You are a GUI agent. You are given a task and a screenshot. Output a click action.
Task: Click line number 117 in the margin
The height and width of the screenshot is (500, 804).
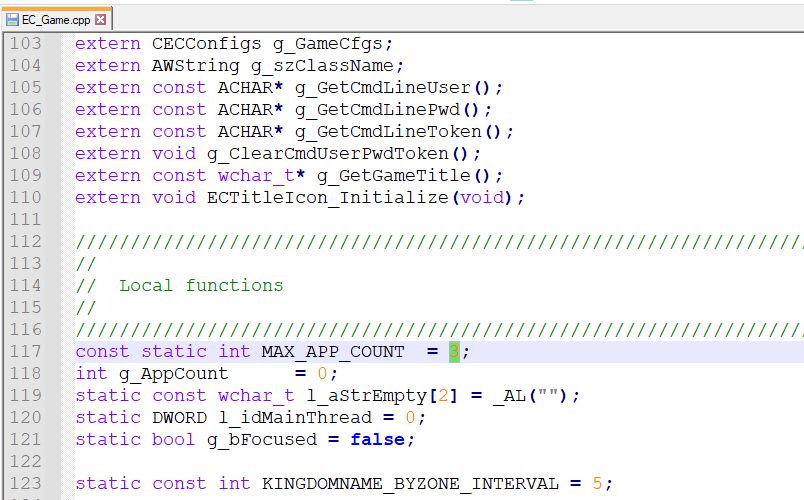click(25, 352)
